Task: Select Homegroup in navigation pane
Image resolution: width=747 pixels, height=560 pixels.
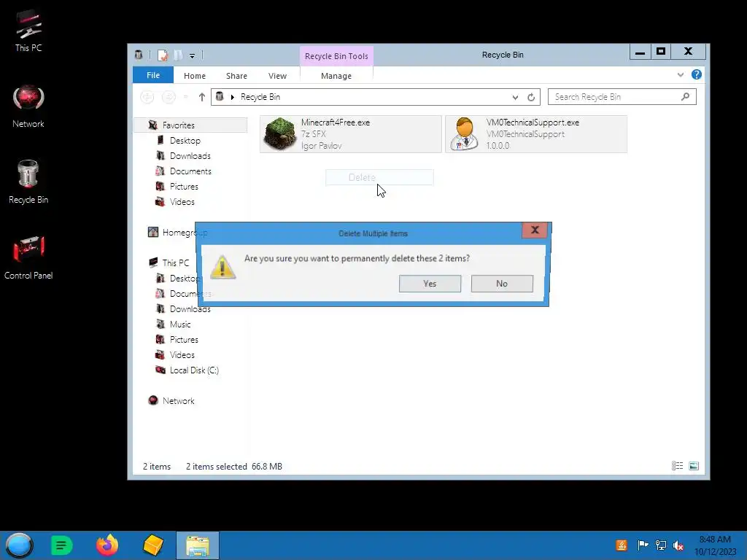Action: tap(179, 233)
